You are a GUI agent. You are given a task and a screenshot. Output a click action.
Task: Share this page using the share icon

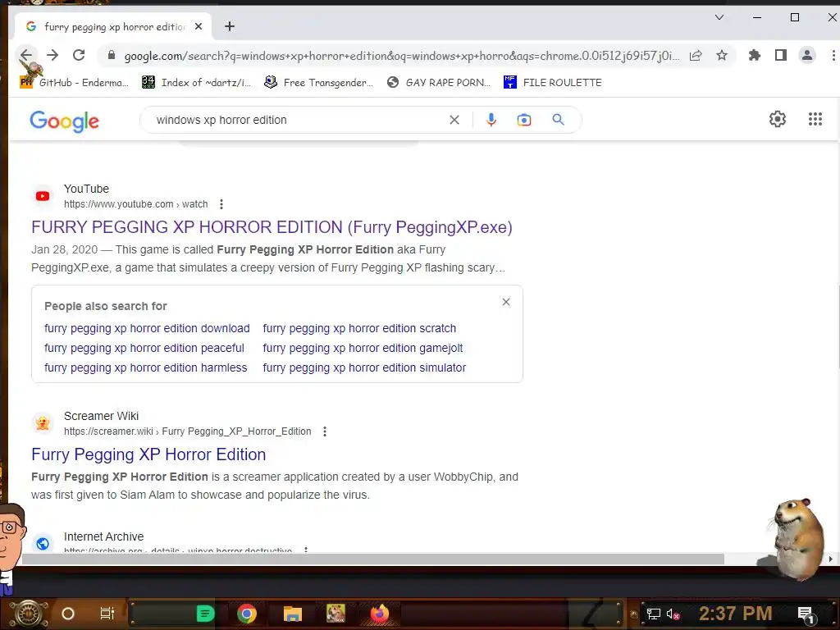696,55
